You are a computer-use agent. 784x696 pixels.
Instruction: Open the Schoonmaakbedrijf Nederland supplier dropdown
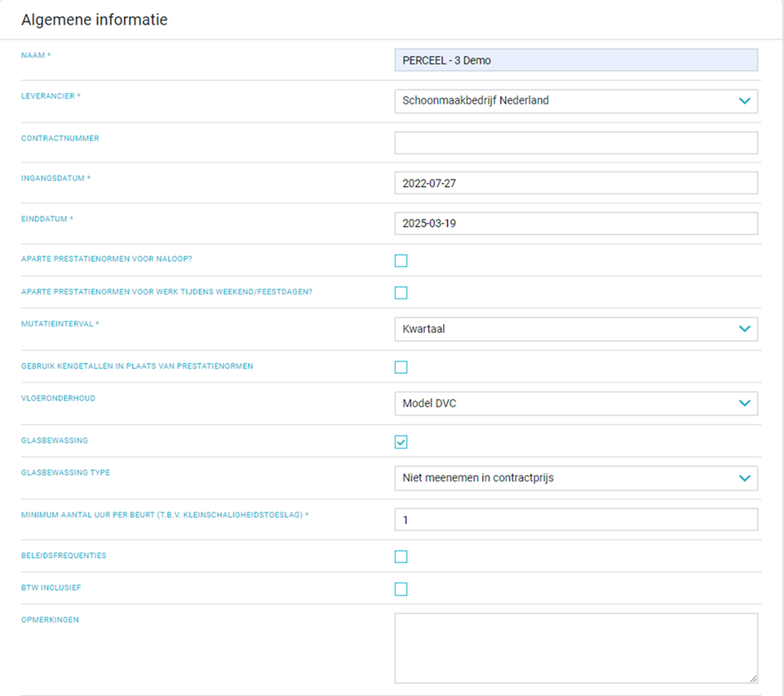(x=576, y=101)
